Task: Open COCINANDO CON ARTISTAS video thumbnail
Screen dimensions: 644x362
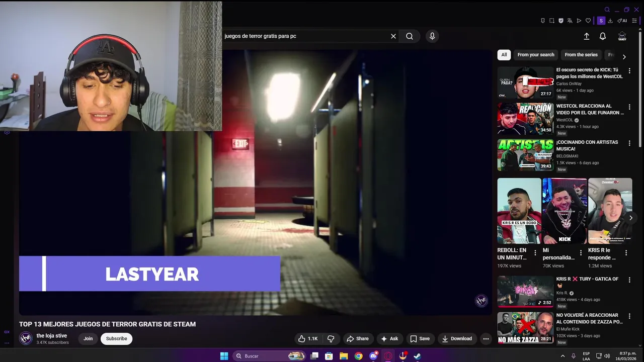Action: (x=526, y=155)
